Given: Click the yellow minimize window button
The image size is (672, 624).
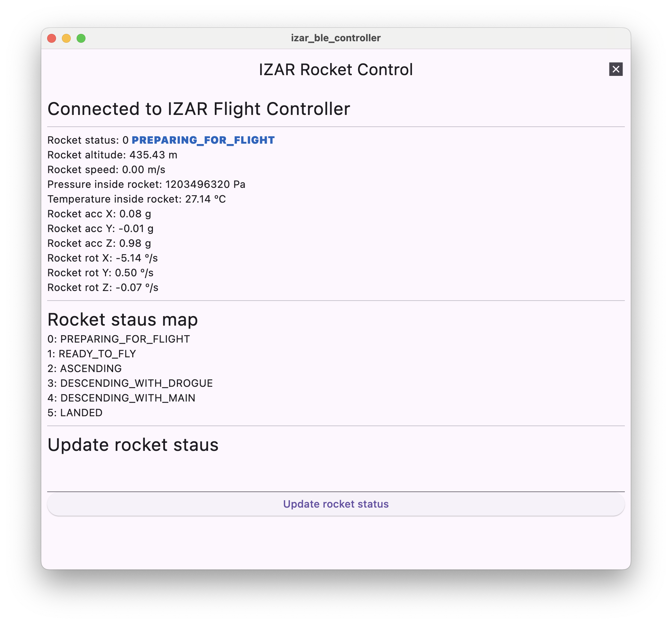Looking at the screenshot, I should coord(66,38).
